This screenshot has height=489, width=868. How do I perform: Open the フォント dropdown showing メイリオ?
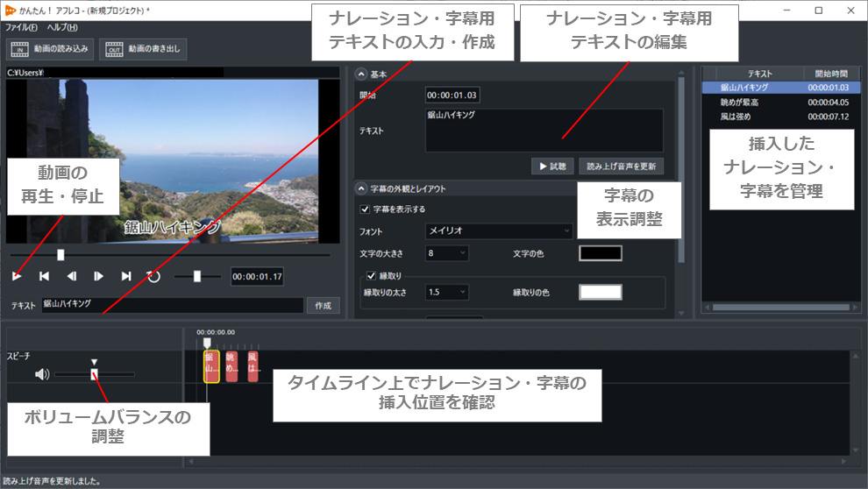pyautogui.click(x=498, y=231)
